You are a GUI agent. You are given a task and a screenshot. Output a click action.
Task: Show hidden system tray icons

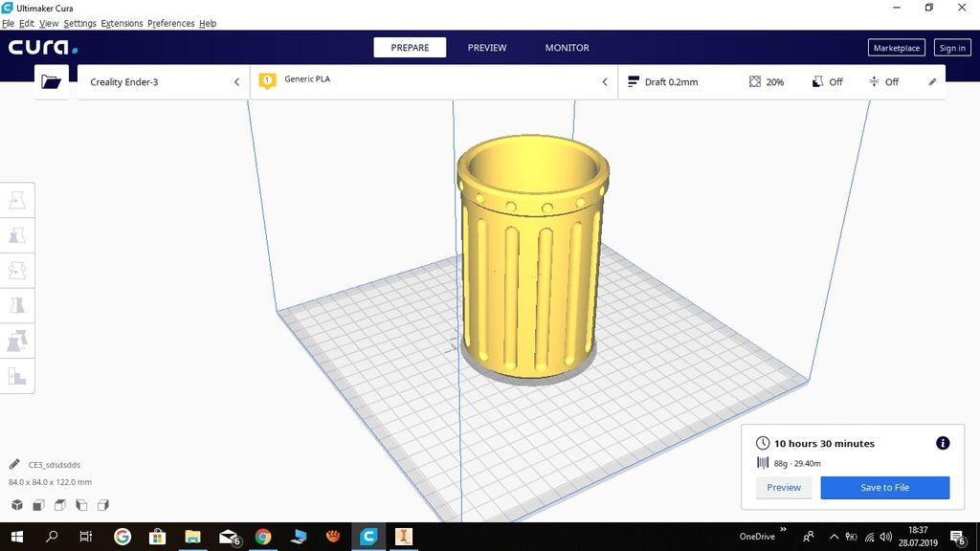(x=834, y=537)
